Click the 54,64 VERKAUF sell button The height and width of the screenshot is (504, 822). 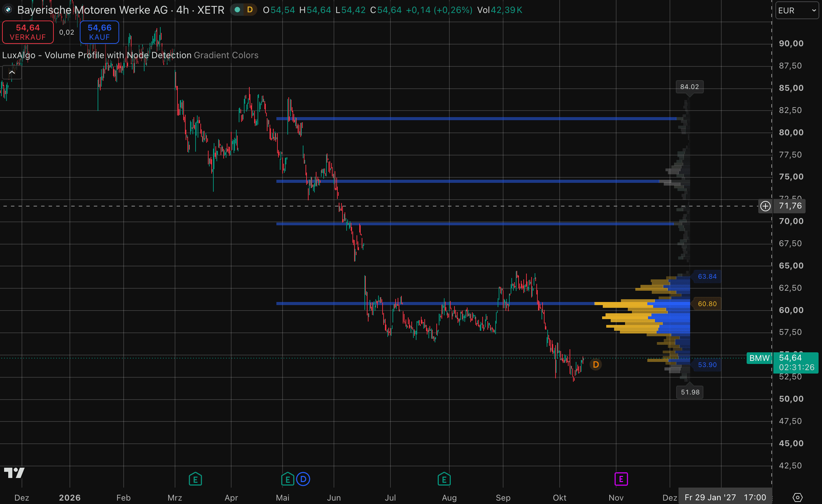tap(28, 32)
